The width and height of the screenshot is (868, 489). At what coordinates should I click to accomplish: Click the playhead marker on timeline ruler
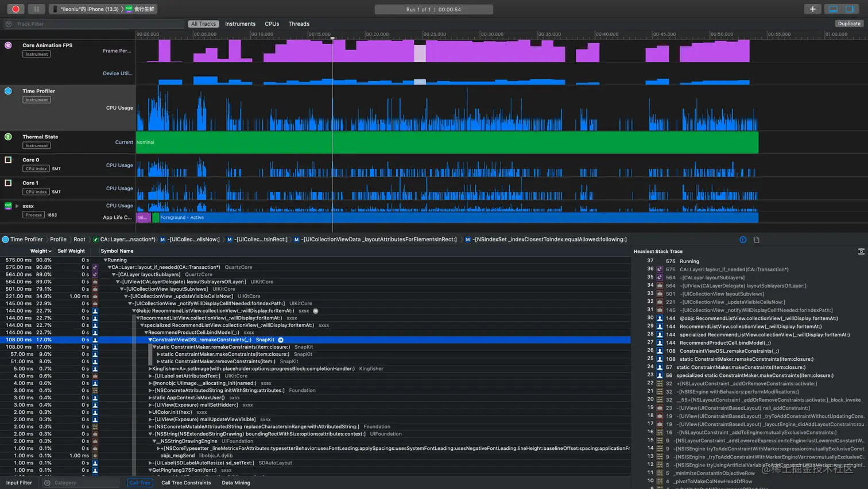click(332, 37)
